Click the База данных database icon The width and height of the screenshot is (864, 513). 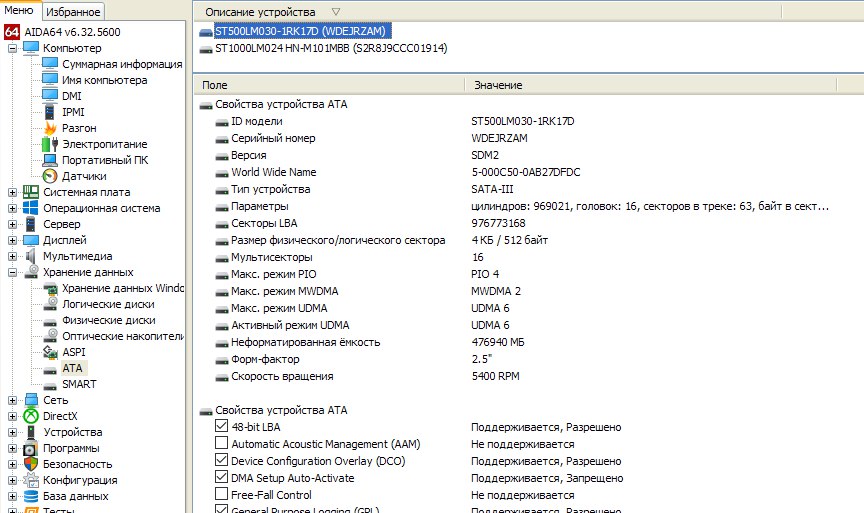point(31,495)
